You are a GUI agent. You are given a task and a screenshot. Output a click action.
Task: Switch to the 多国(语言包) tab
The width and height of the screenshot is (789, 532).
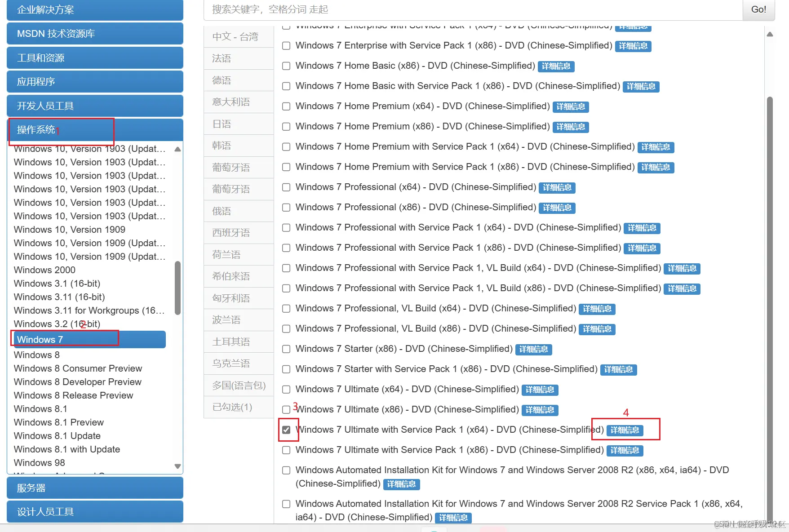coord(239,386)
